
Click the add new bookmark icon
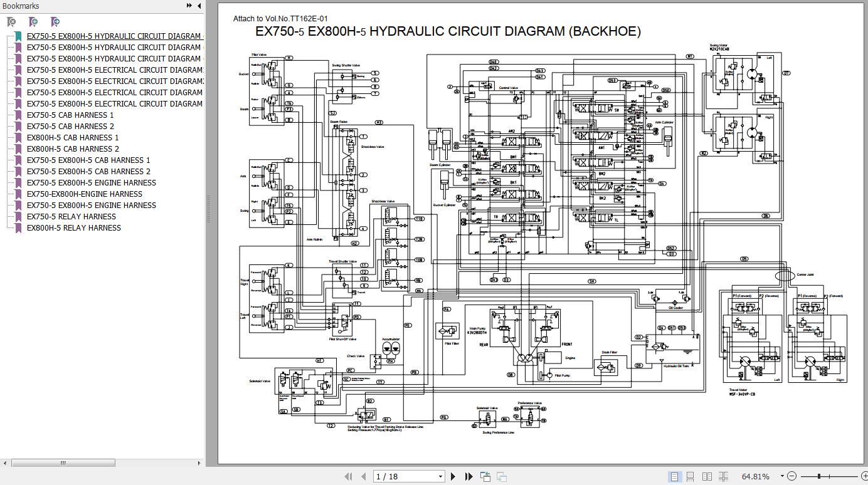click(x=33, y=22)
